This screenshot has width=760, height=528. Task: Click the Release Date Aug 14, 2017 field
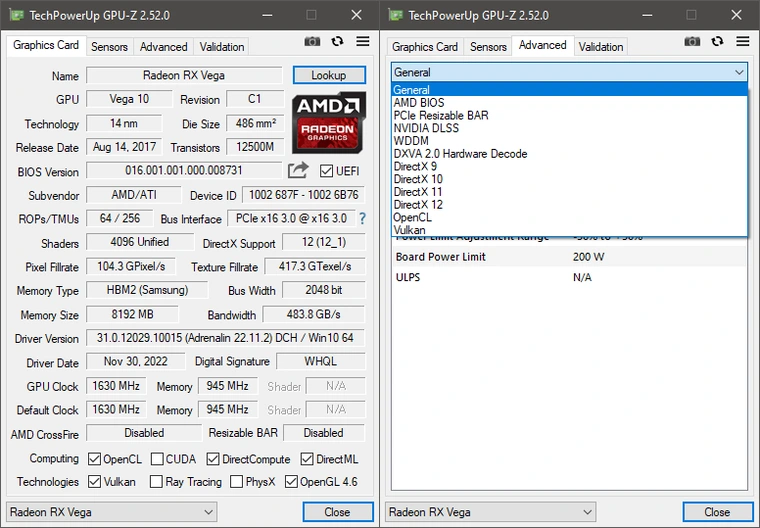(x=124, y=147)
